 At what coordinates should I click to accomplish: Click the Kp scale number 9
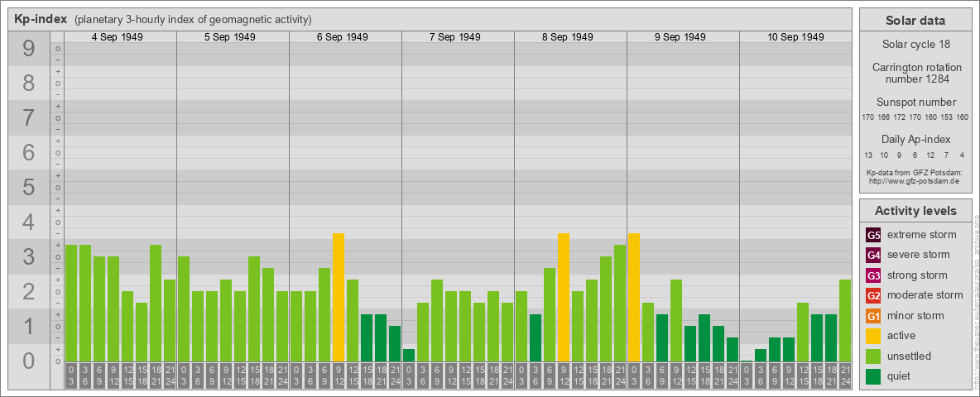(29, 49)
